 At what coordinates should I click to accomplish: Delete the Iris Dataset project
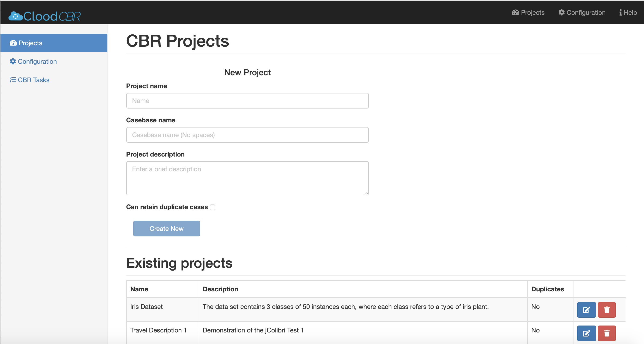pos(606,310)
